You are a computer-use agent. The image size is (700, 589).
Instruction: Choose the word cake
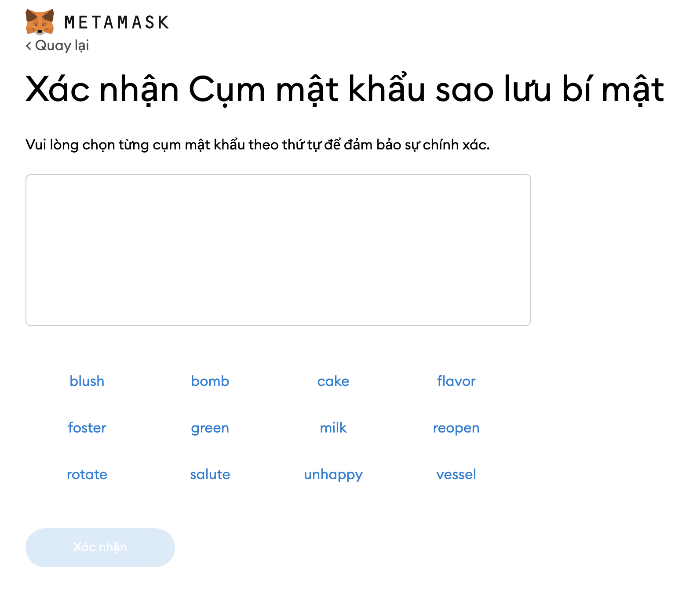tap(333, 381)
